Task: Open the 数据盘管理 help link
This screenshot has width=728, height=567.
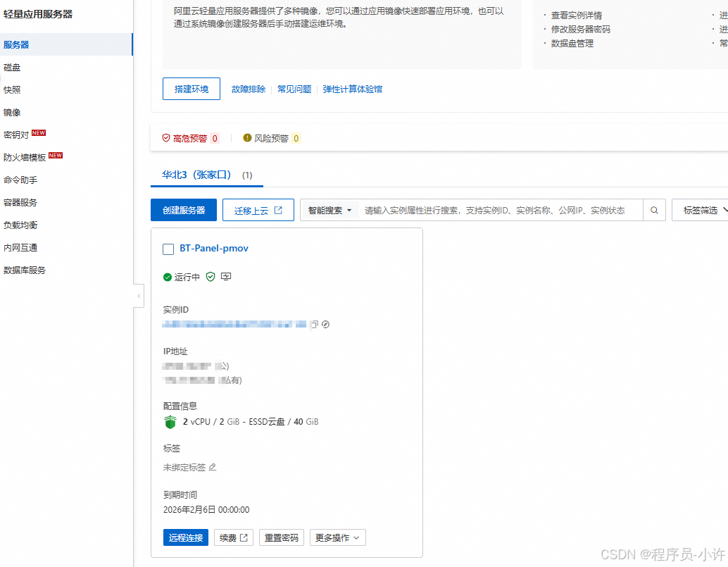Action: [x=572, y=43]
